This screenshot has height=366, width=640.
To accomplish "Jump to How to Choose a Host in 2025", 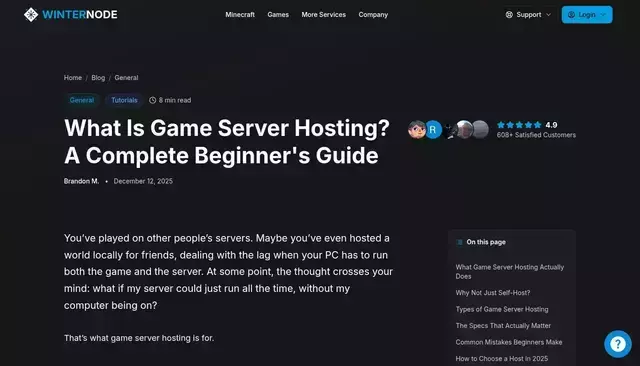I will pos(502,359).
